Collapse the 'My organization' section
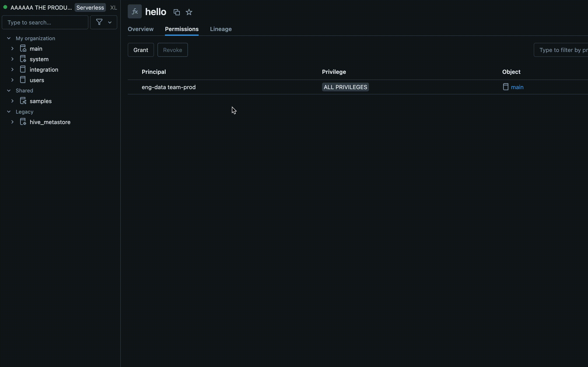This screenshot has width=588, height=367. point(9,38)
